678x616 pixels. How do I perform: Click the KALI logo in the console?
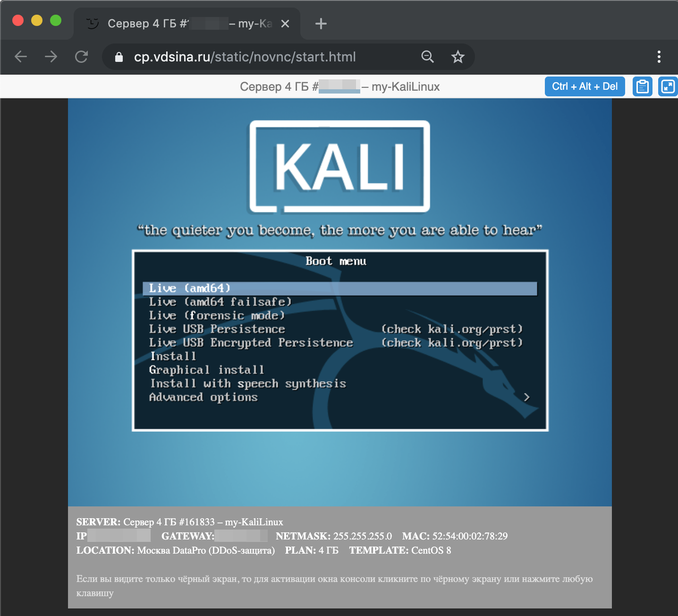(339, 166)
